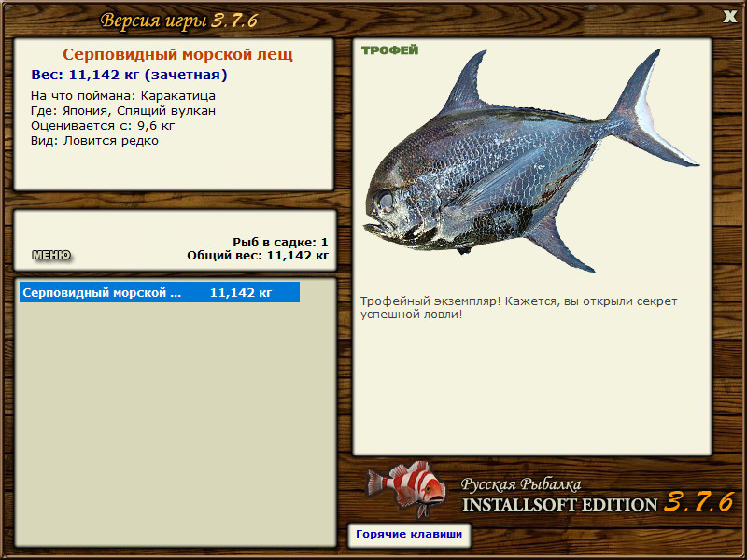
Task: Open the МЕНЮ button
Action: point(51,255)
